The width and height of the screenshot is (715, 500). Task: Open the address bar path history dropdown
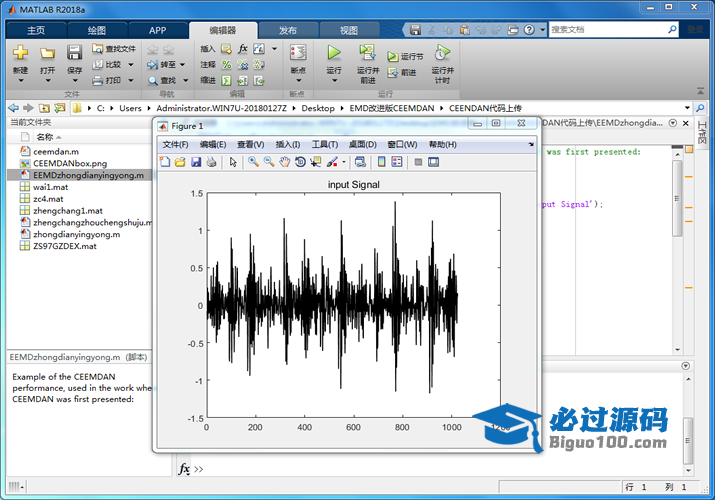687,108
